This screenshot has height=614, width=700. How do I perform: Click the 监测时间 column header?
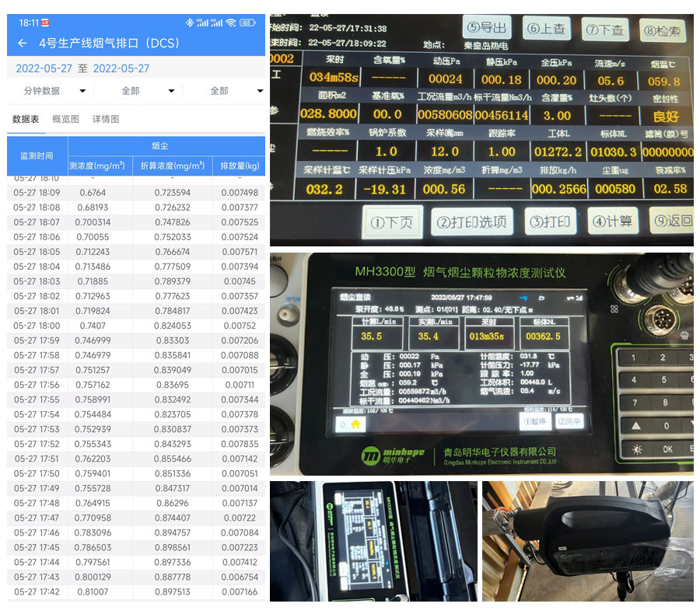pos(37,155)
